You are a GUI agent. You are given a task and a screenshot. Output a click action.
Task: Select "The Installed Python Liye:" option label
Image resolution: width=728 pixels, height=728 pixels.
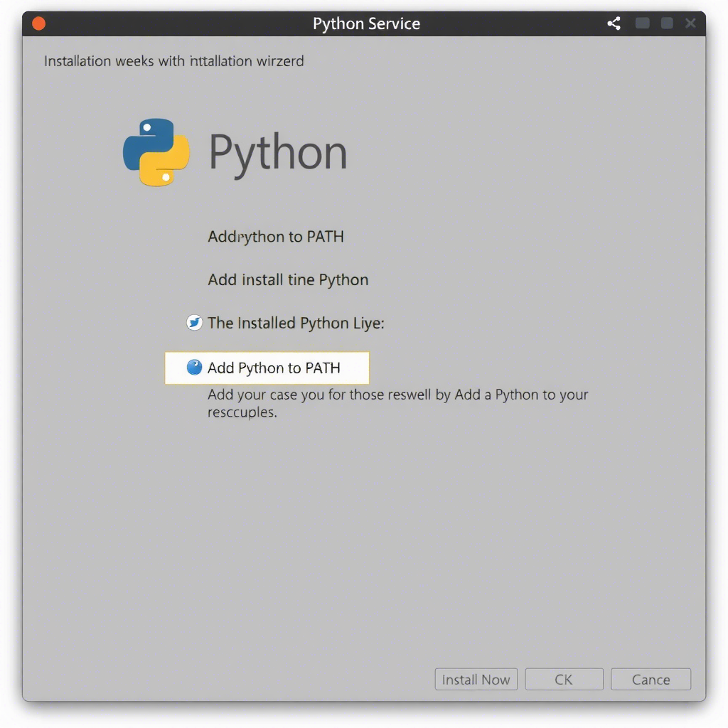[x=296, y=323]
